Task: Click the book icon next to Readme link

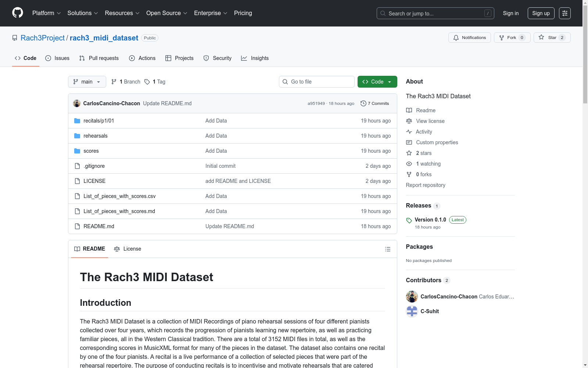Action: [x=409, y=110]
